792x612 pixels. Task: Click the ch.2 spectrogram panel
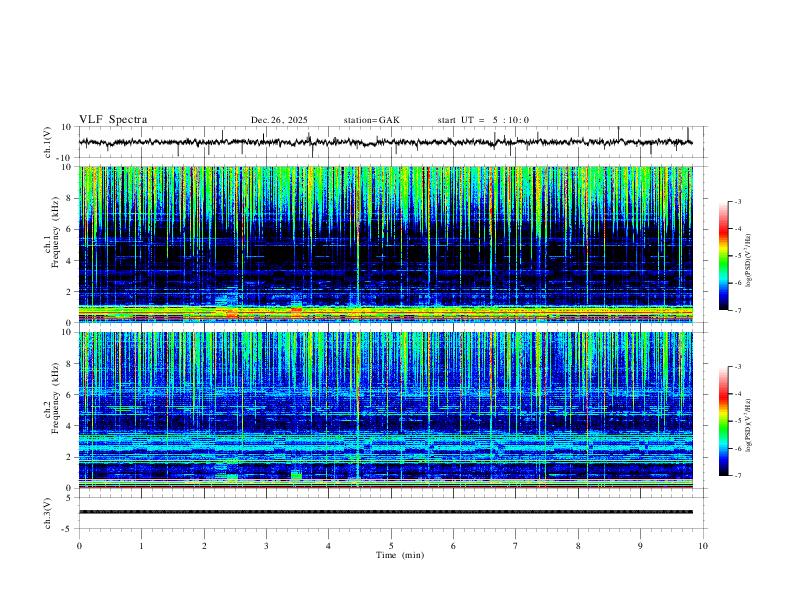[385, 410]
